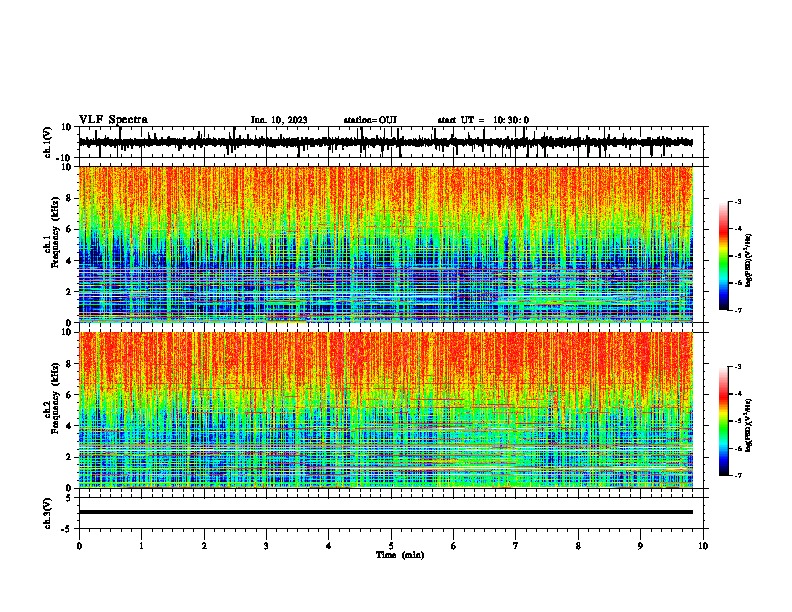Image resolution: width=792 pixels, height=612 pixels.
Task: Click the ch.1 spectrogram color scale bar
Action: 723,256
